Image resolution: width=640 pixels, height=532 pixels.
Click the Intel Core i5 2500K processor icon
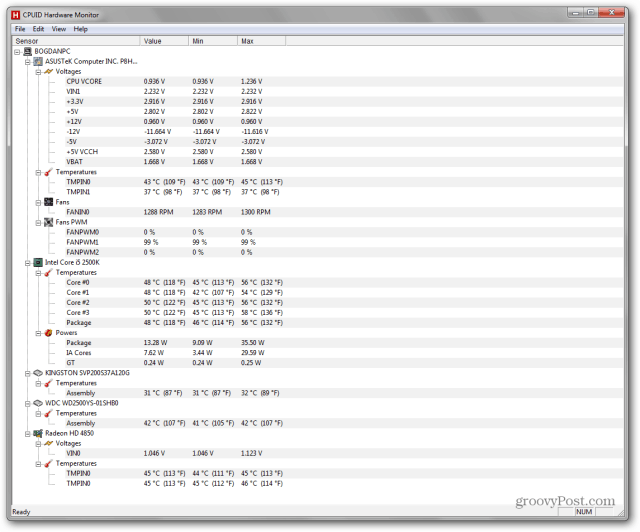(39, 262)
